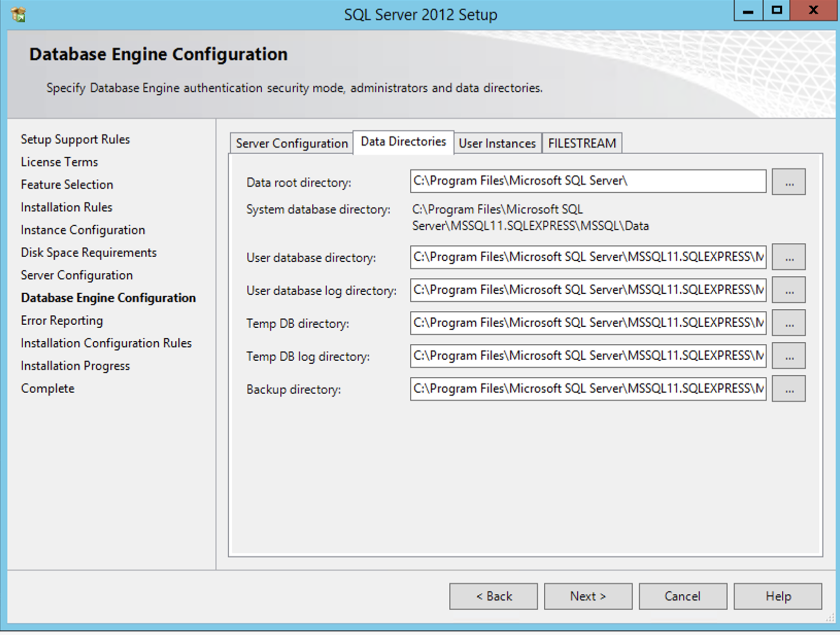Viewport: 840px width, 635px height.
Task: Click the Back button
Action: tap(493, 596)
